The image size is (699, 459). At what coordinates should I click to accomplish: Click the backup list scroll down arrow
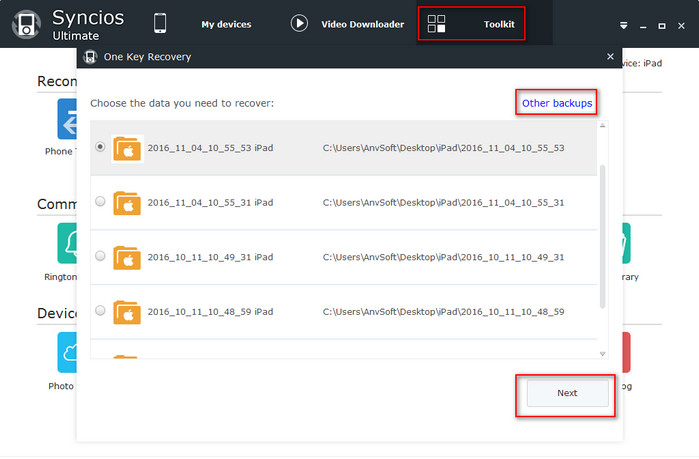(x=602, y=354)
